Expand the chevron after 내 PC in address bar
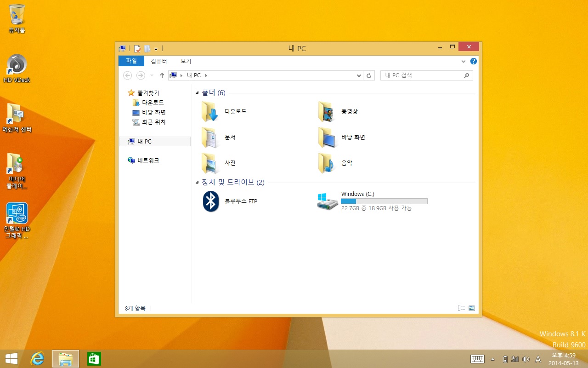 (x=206, y=75)
